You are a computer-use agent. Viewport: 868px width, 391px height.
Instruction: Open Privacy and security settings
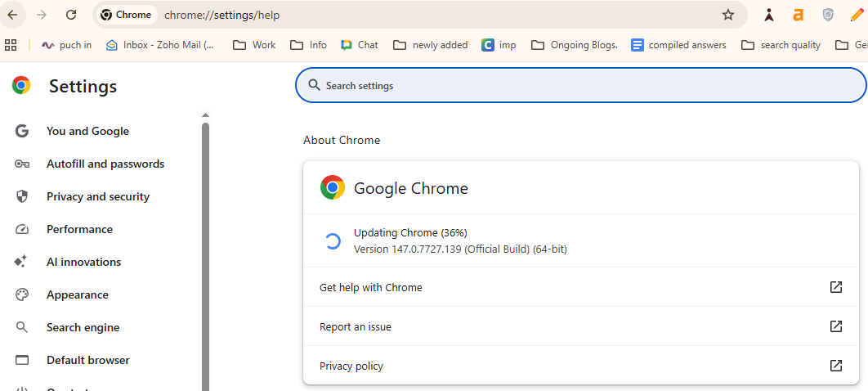[x=100, y=196]
